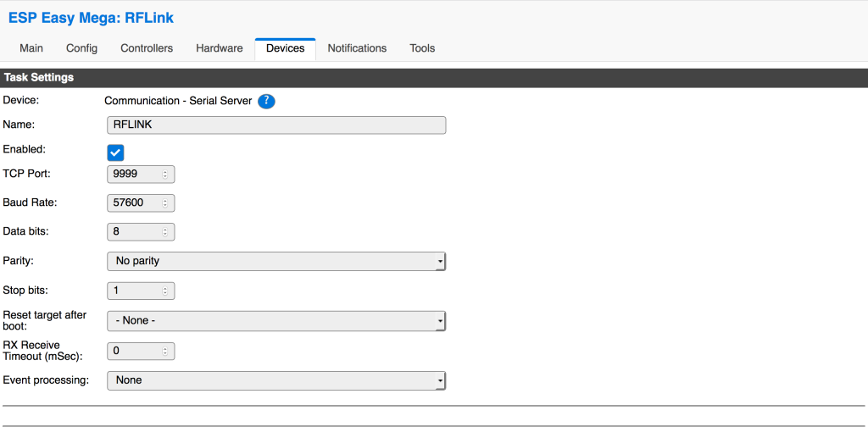Switch to the Main tab

pyautogui.click(x=31, y=48)
